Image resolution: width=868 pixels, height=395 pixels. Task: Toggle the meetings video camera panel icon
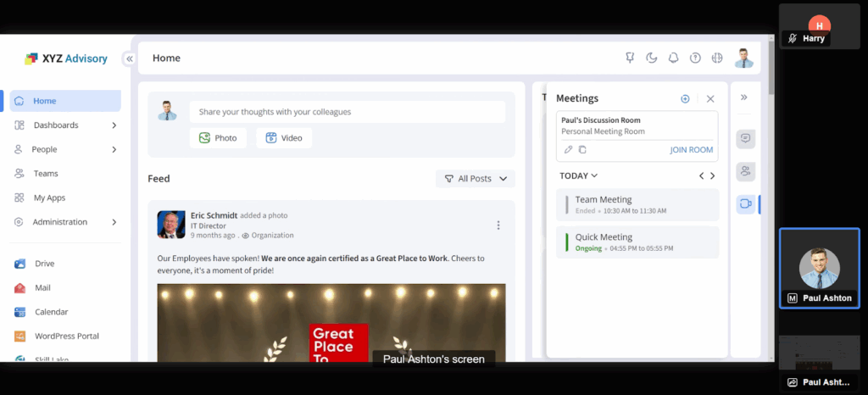pyautogui.click(x=745, y=203)
